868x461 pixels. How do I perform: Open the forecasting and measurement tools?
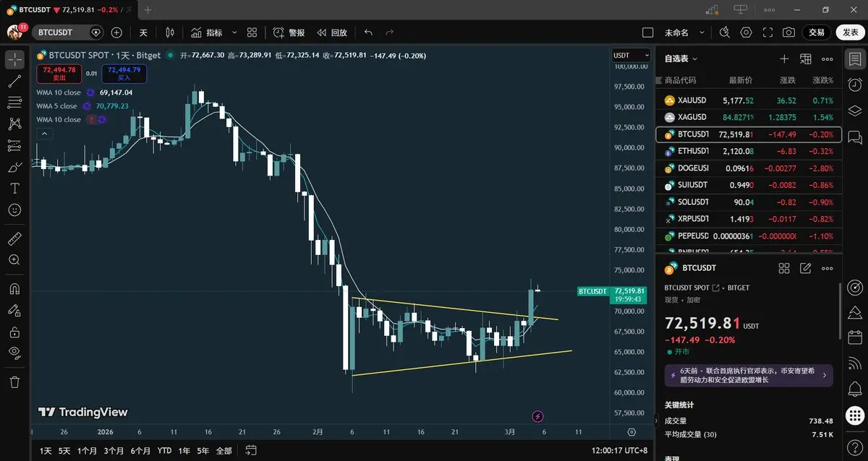[14, 145]
